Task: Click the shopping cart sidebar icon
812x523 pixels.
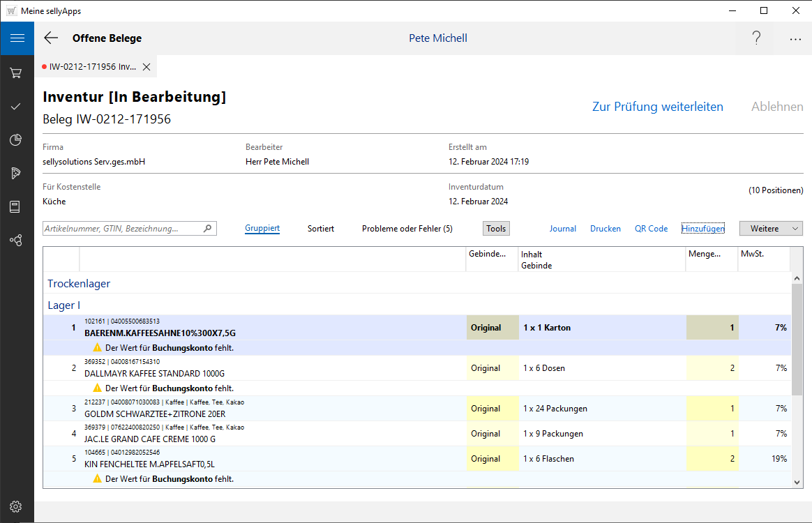Action: point(16,73)
